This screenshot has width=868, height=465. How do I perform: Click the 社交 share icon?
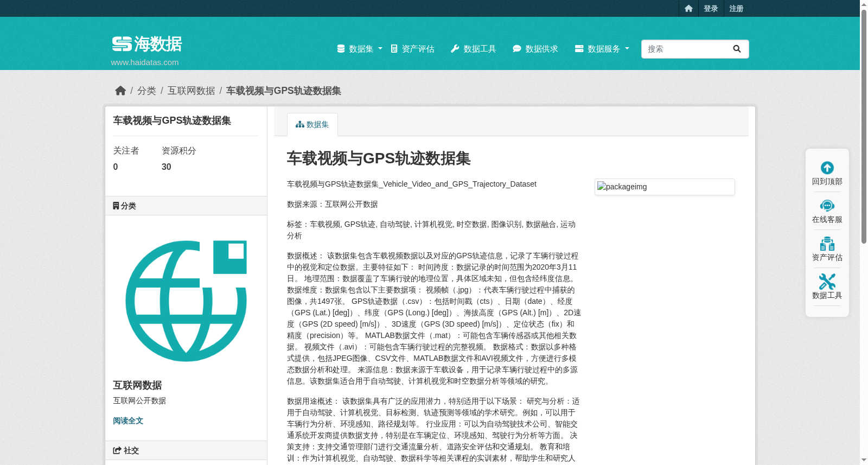117,450
